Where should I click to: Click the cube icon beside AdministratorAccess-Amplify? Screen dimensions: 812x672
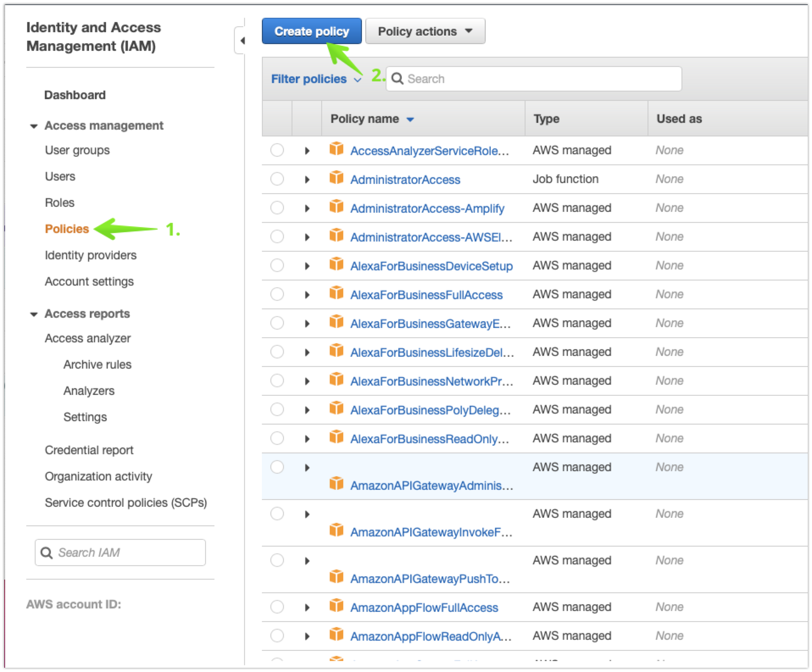[x=336, y=207]
